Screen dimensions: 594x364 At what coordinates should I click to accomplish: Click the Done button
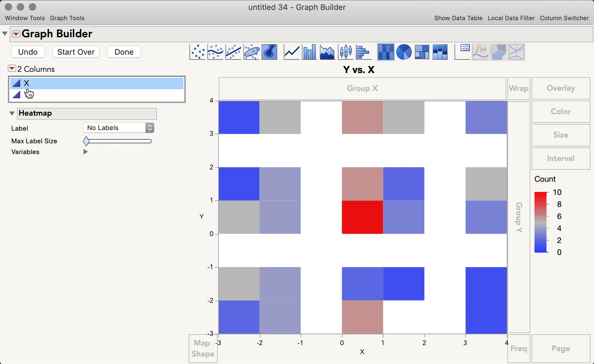[x=124, y=52]
